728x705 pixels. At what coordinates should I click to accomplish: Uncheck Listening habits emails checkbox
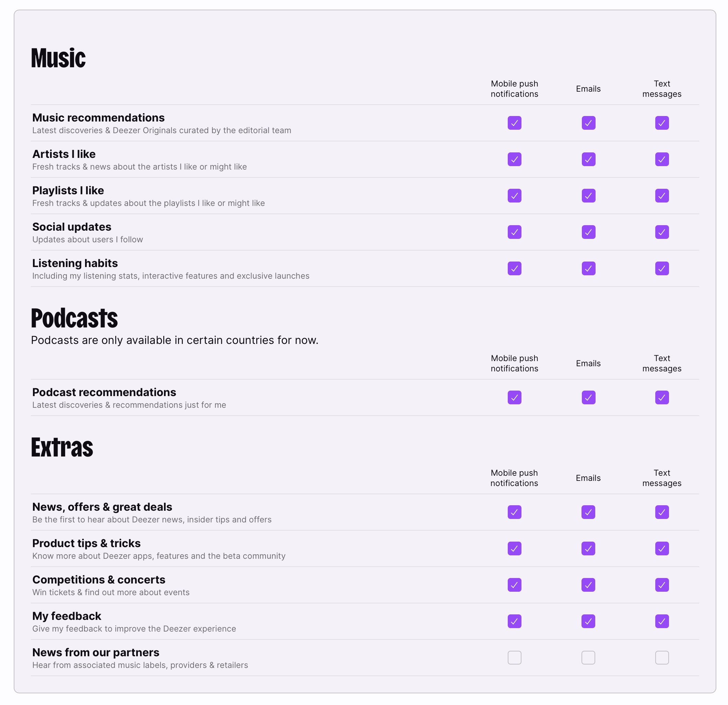pyautogui.click(x=588, y=268)
